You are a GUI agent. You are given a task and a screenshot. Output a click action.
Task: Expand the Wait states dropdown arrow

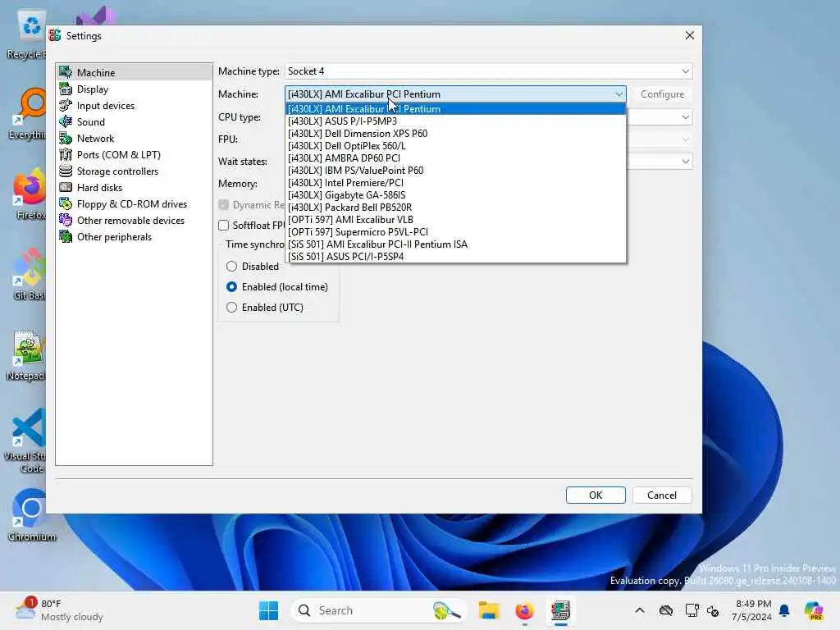click(685, 162)
